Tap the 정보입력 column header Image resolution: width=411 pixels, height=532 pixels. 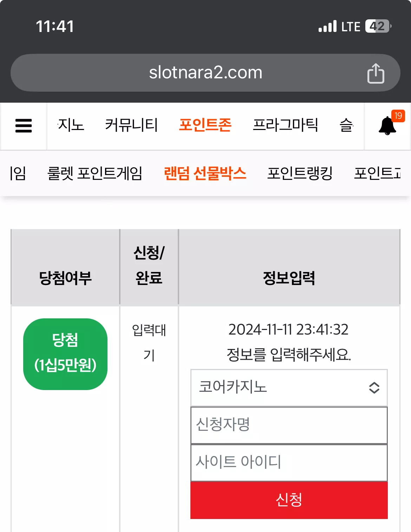(x=289, y=278)
